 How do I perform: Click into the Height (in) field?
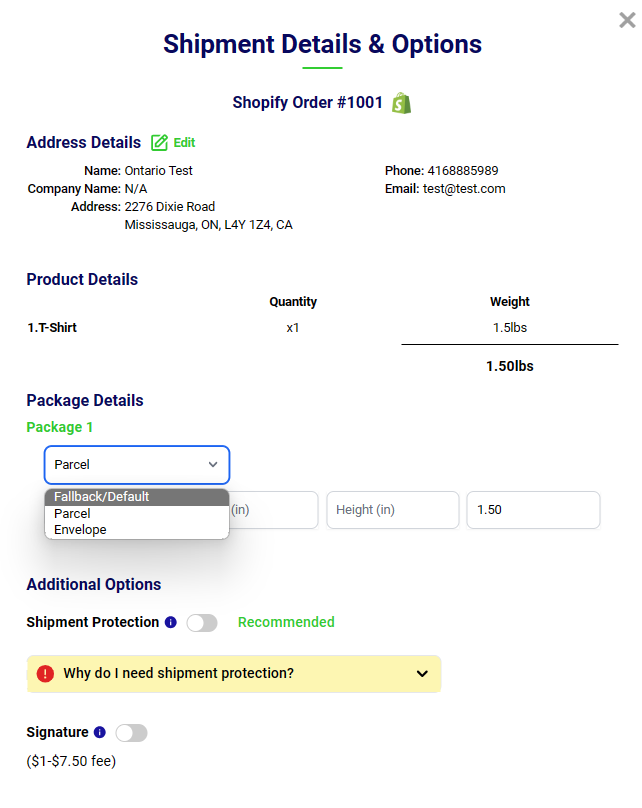(392, 510)
